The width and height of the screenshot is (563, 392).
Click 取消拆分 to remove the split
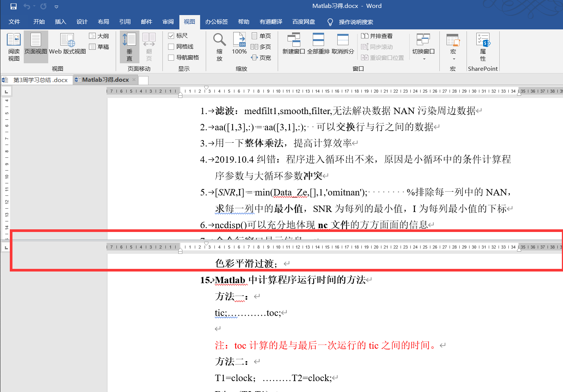tap(343, 44)
